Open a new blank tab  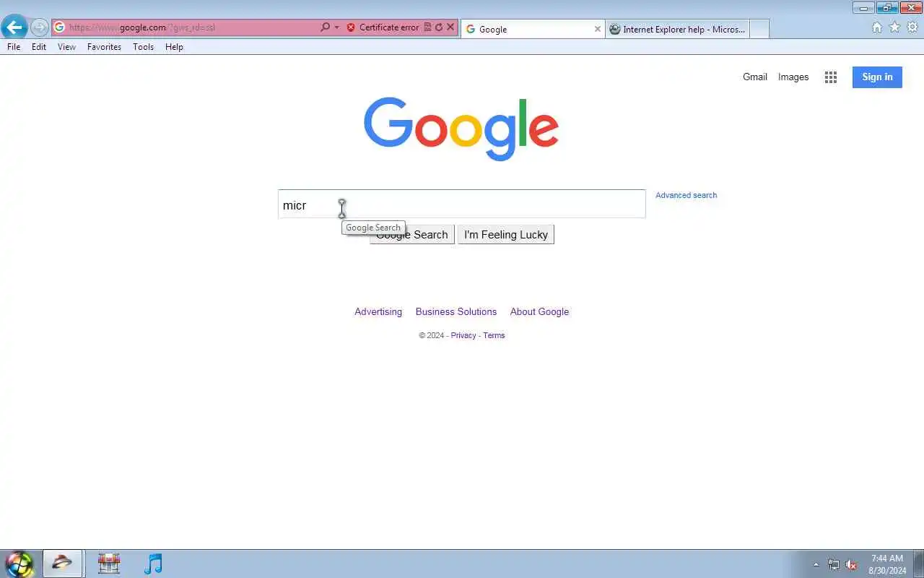click(759, 29)
